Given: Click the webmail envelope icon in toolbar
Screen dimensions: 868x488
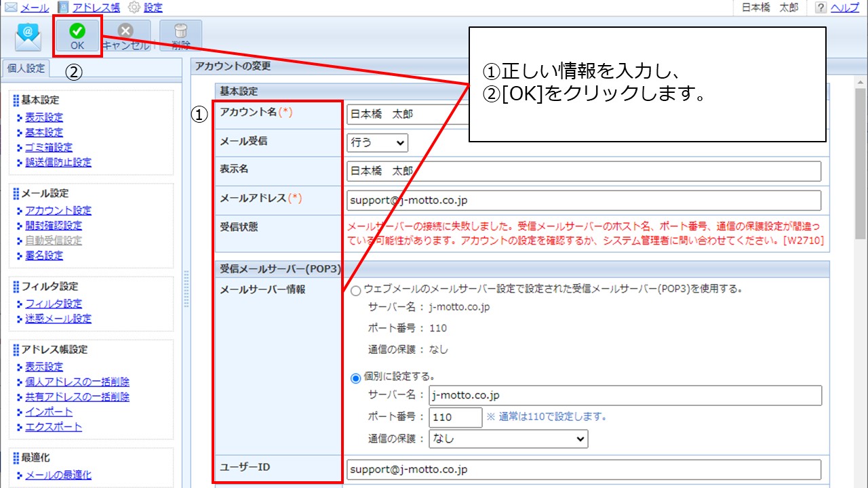Looking at the screenshot, I should tap(28, 37).
